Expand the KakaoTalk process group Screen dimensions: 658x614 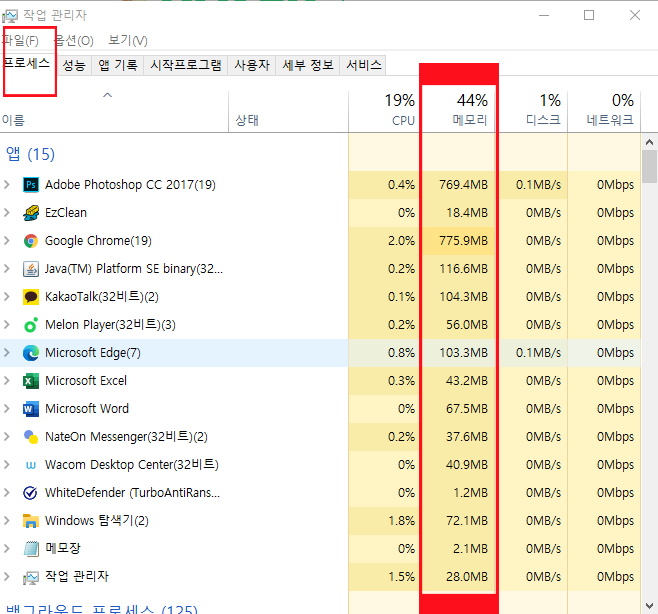7,297
